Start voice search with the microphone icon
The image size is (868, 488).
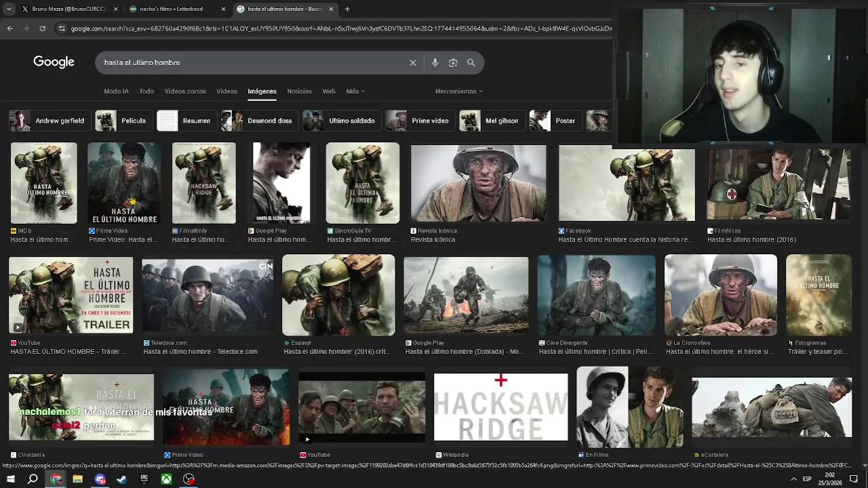[435, 62]
